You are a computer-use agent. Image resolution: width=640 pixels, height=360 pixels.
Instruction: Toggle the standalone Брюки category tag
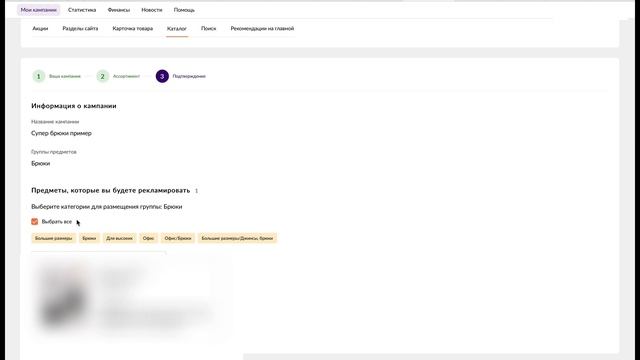pos(89,238)
